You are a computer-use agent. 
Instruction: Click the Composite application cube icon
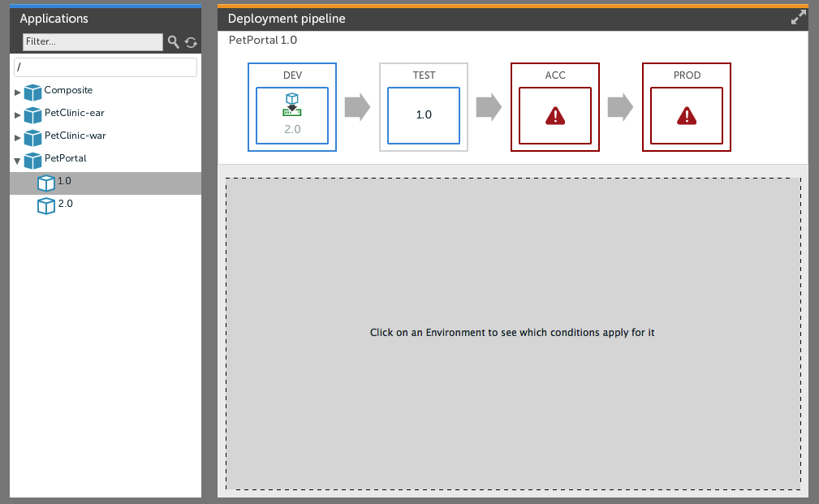(32, 92)
